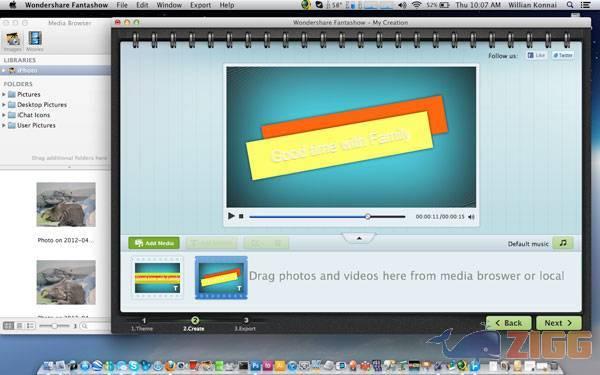600x375 pixels.
Task: Expand the Desktop Pictures folder
Action: pyautogui.click(x=4, y=104)
